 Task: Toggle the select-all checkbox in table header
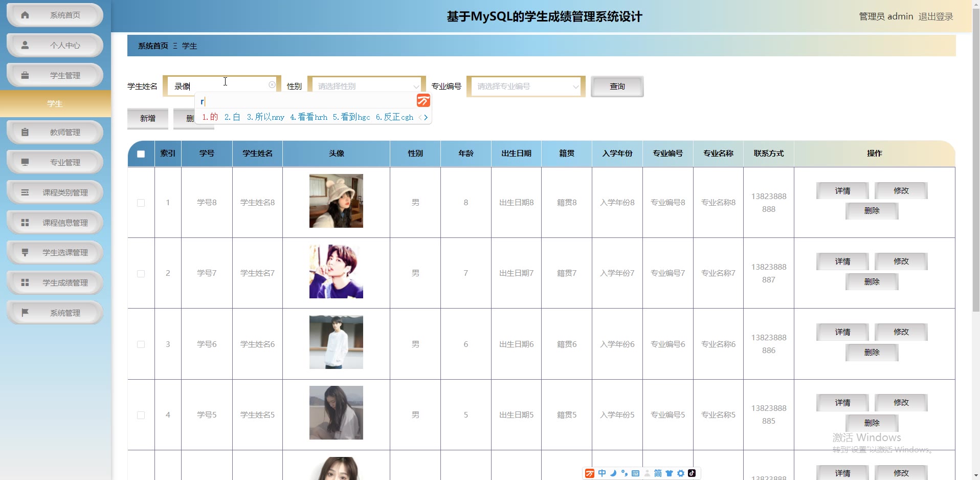[x=141, y=154]
